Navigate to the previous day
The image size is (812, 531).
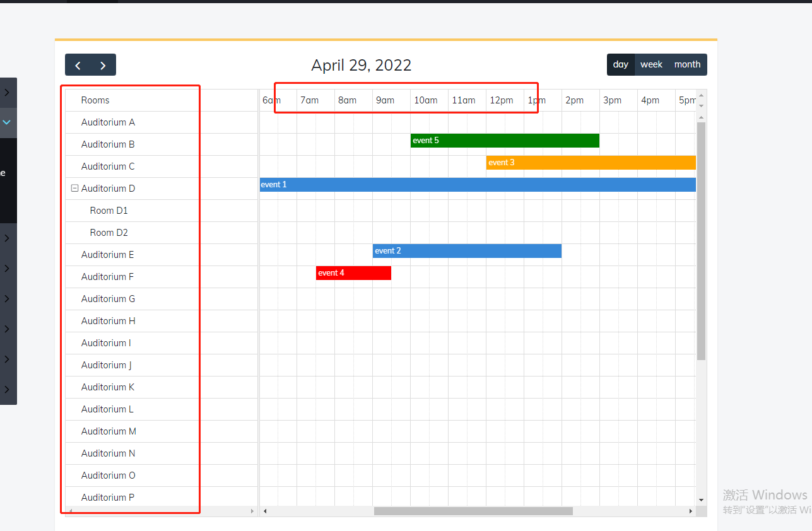(78, 64)
